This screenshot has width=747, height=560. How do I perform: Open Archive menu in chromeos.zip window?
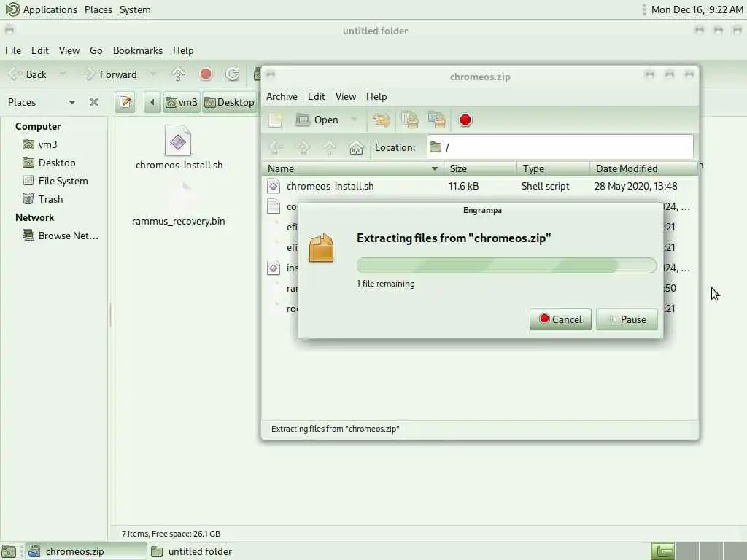click(x=282, y=97)
